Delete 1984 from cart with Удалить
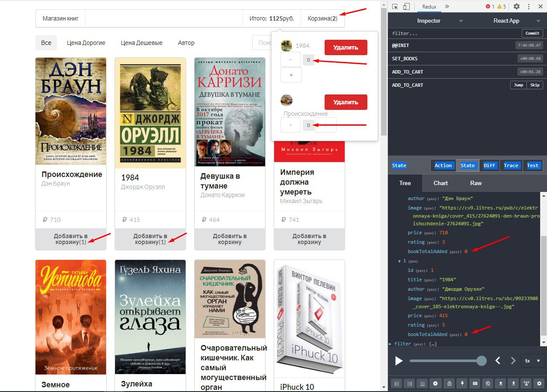This screenshot has width=547, height=392. (x=346, y=47)
